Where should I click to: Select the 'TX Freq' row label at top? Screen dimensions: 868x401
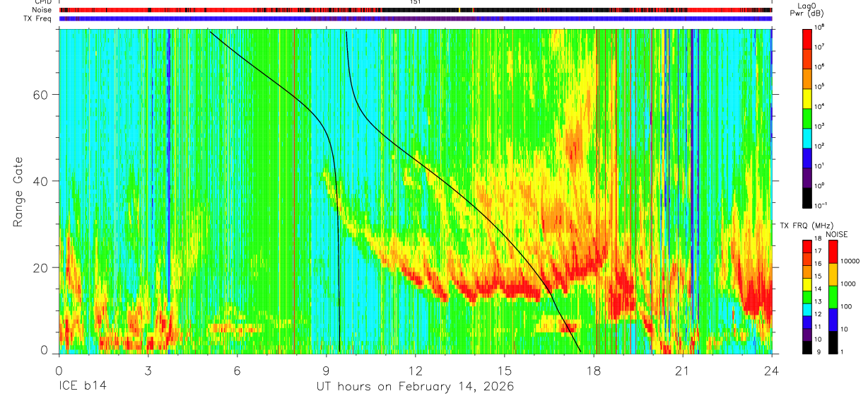click(x=39, y=18)
